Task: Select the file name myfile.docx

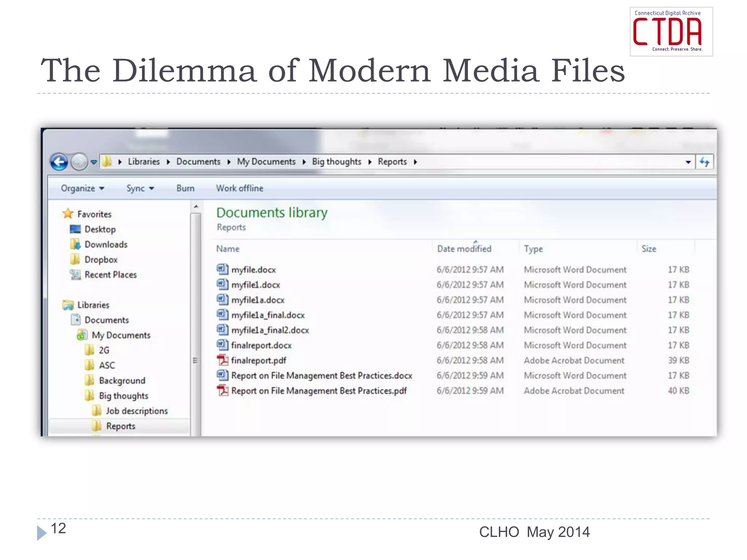Action: [x=253, y=270]
